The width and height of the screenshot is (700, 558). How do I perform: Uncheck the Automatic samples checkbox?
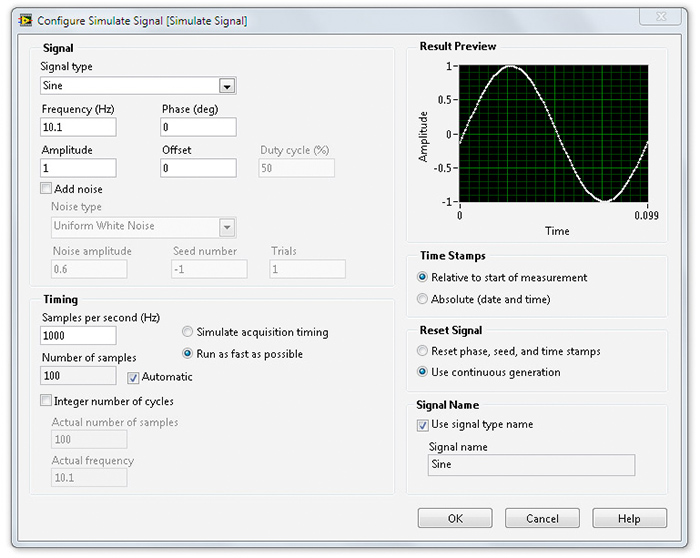point(133,378)
